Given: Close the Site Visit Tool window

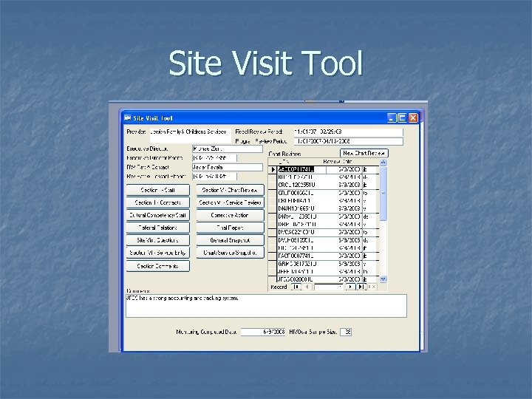Looking at the screenshot, I should 413,117.
